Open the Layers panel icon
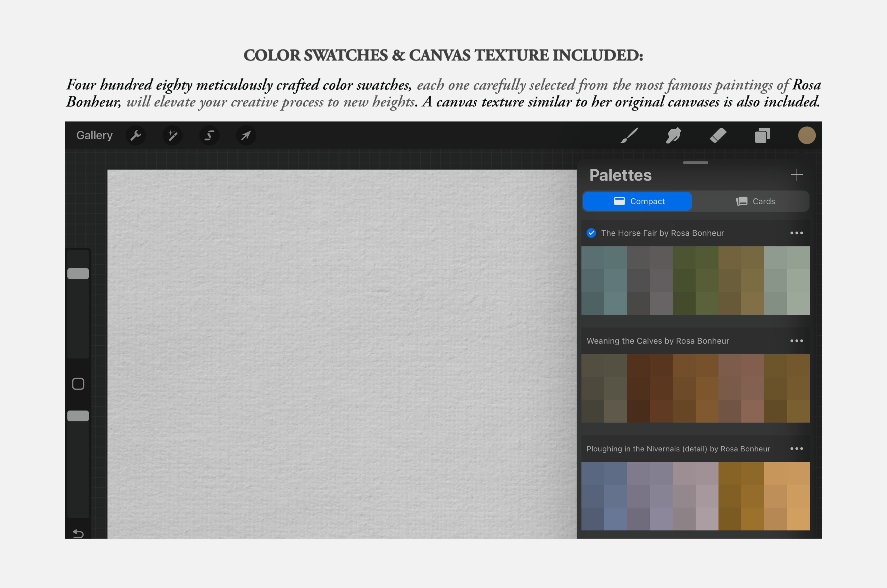Viewport: 887px width, 588px height. [x=762, y=135]
